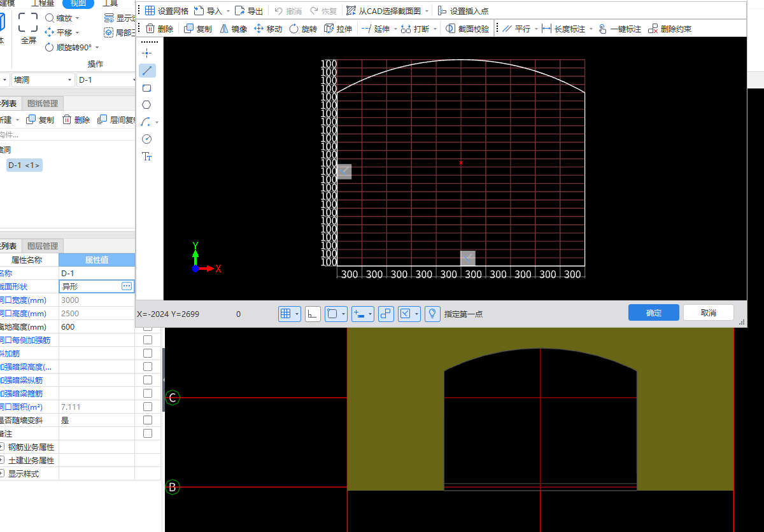Image resolution: width=764 pixels, height=532 pixels.
Task: Click the 删除 tool in section editor toolbar
Action: 159,29
